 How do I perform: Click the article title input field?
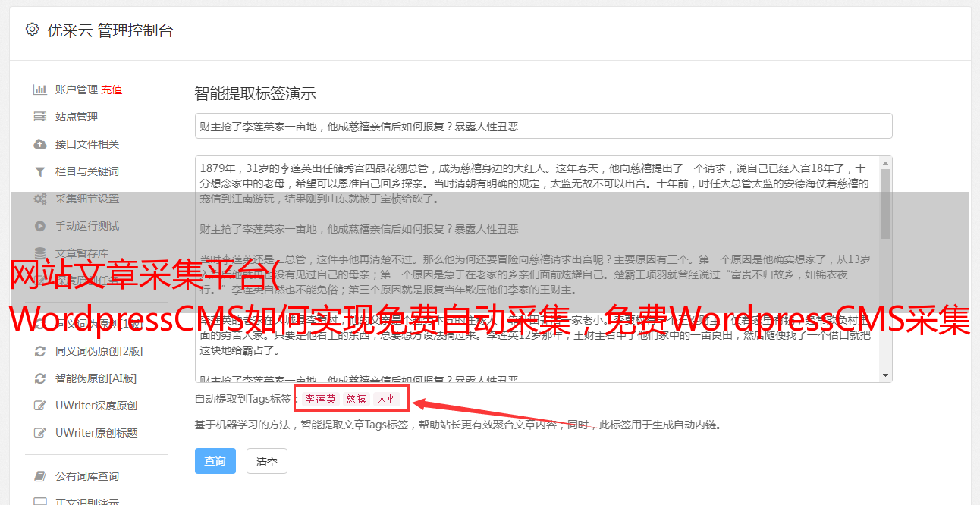tap(543, 126)
